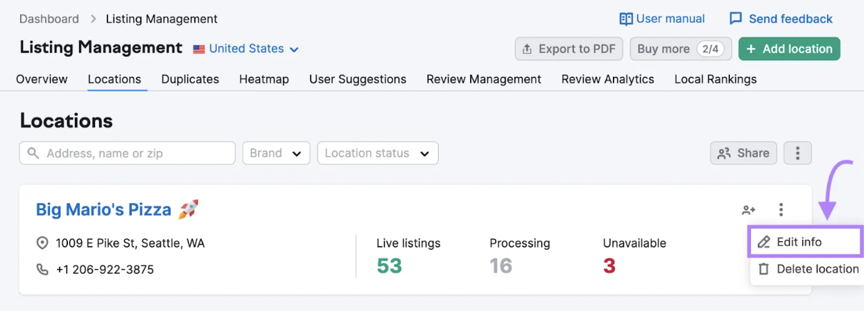Choose Edit info from the menu

(x=806, y=242)
